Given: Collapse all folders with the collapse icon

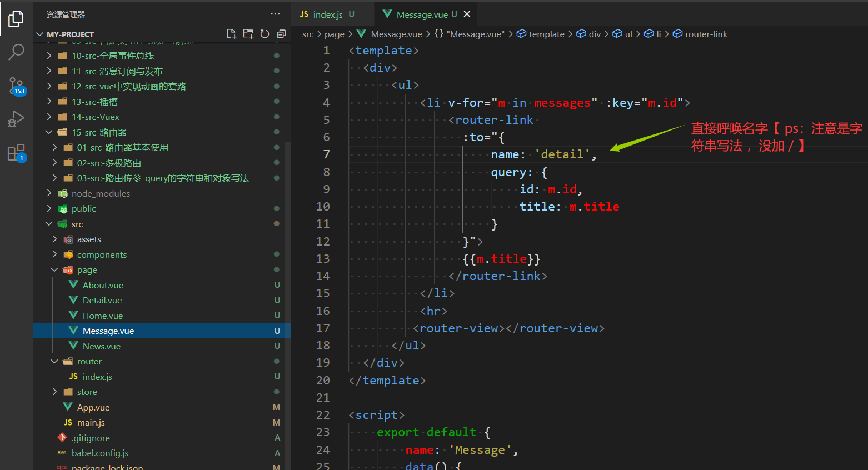Looking at the screenshot, I should 281,34.
